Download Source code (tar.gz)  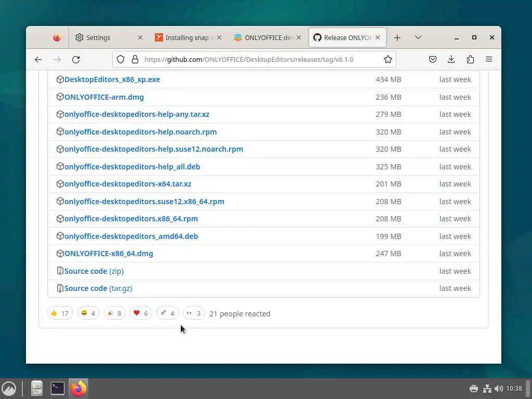[x=98, y=288]
